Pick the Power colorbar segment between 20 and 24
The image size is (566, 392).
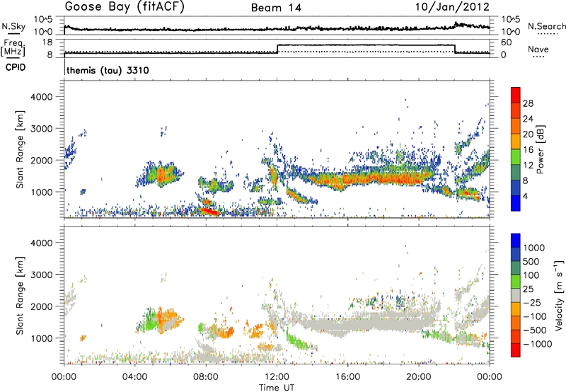click(x=516, y=127)
